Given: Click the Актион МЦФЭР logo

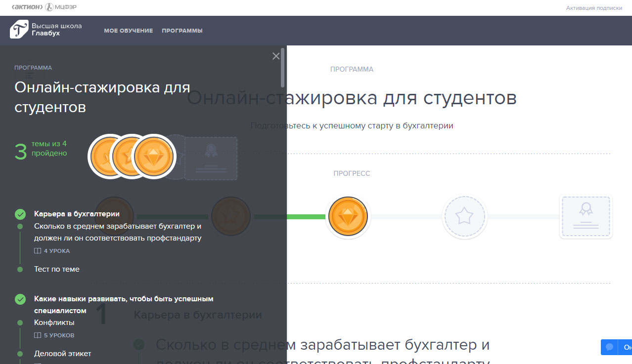Looking at the screenshot, I should pyautogui.click(x=44, y=7).
